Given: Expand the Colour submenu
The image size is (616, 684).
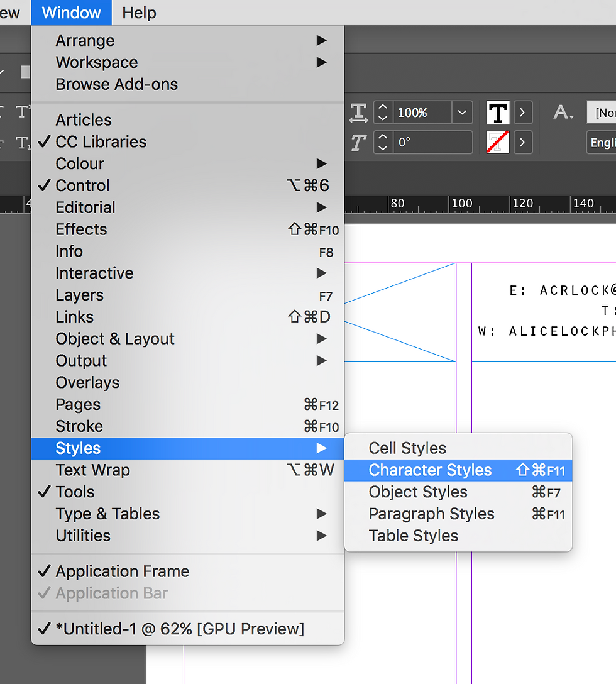Looking at the screenshot, I should pos(187,163).
